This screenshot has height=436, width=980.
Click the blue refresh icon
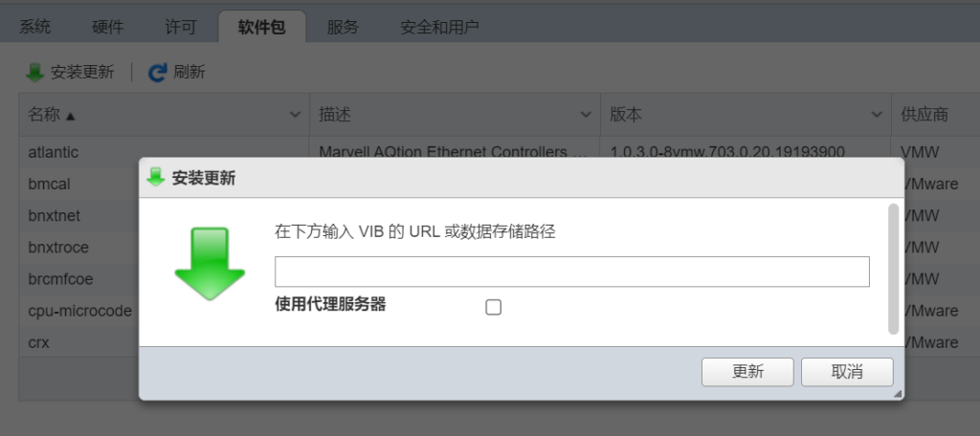pyautogui.click(x=158, y=73)
